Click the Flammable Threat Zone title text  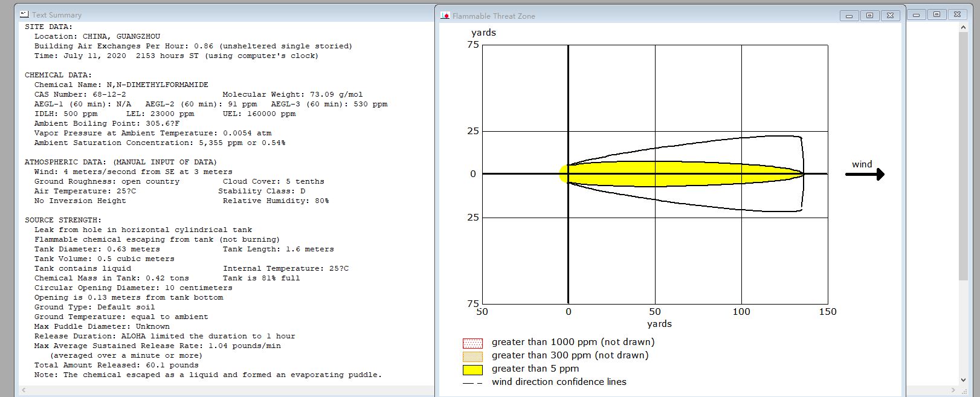pyautogui.click(x=494, y=16)
